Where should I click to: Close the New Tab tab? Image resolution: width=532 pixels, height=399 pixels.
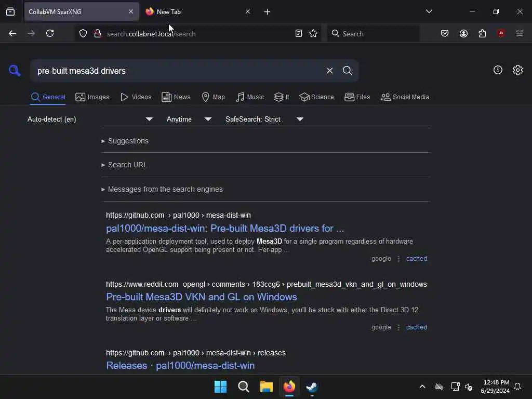(248, 12)
